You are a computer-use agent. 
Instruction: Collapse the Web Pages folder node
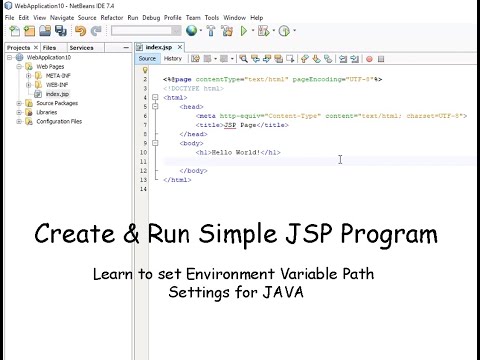coord(19,67)
